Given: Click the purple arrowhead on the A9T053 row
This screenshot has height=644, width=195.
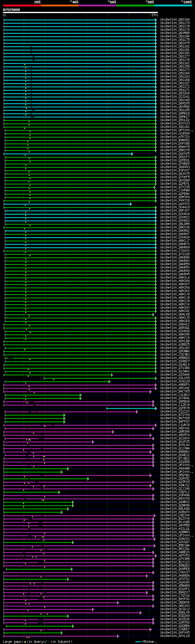Looking at the screenshot, I should (x=156, y=556).
